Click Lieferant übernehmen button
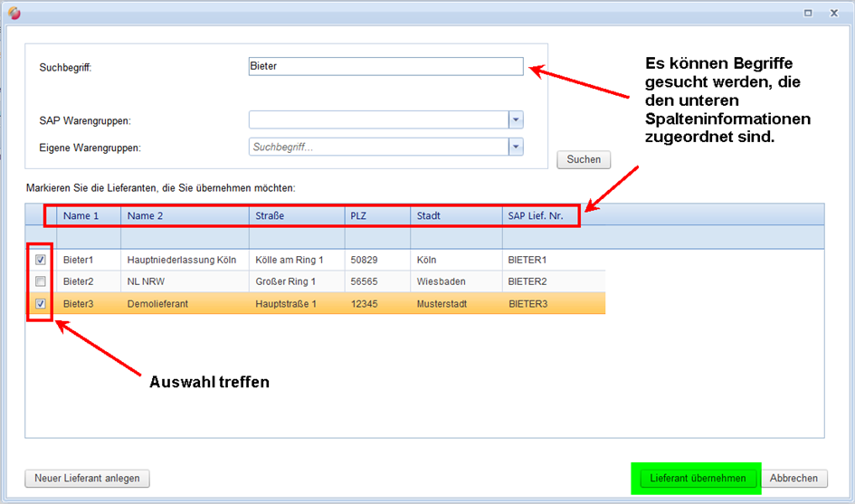The height and width of the screenshot is (504, 855). tap(697, 479)
